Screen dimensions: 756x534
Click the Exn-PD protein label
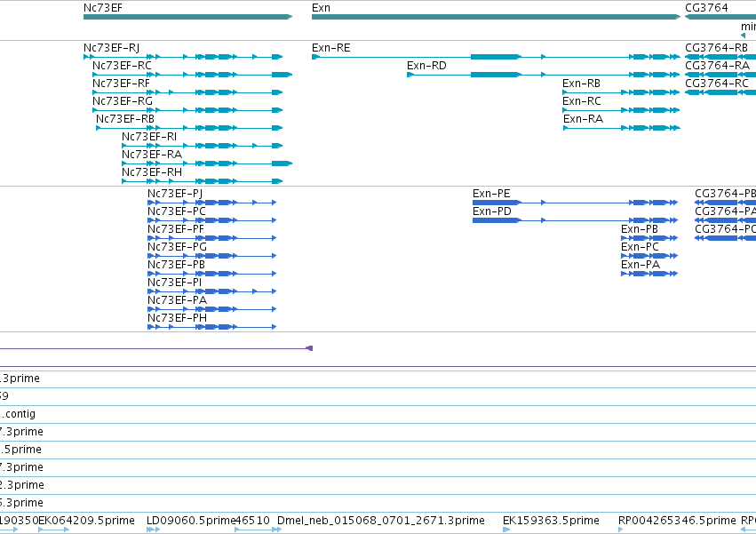click(492, 211)
